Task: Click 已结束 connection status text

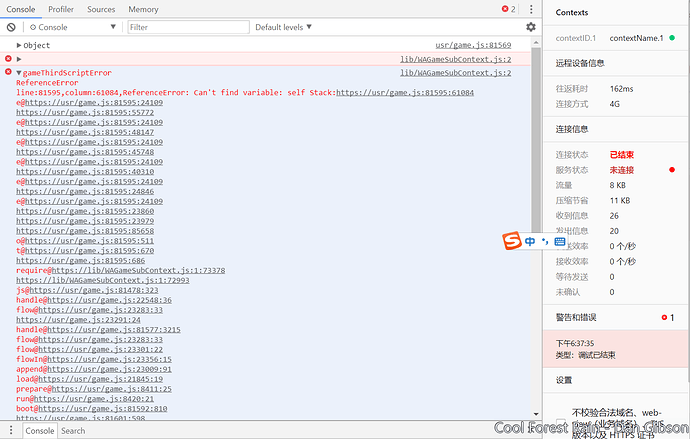Action: click(x=621, y=154)
